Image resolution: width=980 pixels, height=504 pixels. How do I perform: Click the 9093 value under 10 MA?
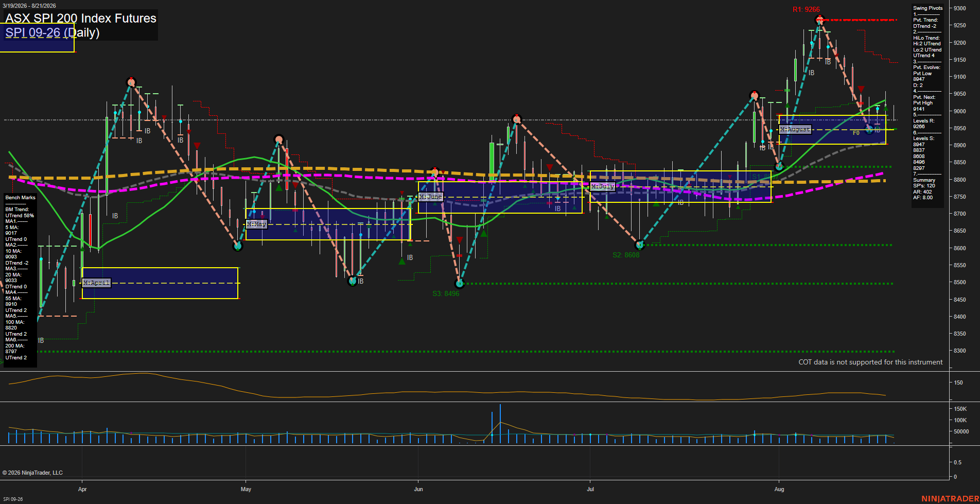click(11, 257)
